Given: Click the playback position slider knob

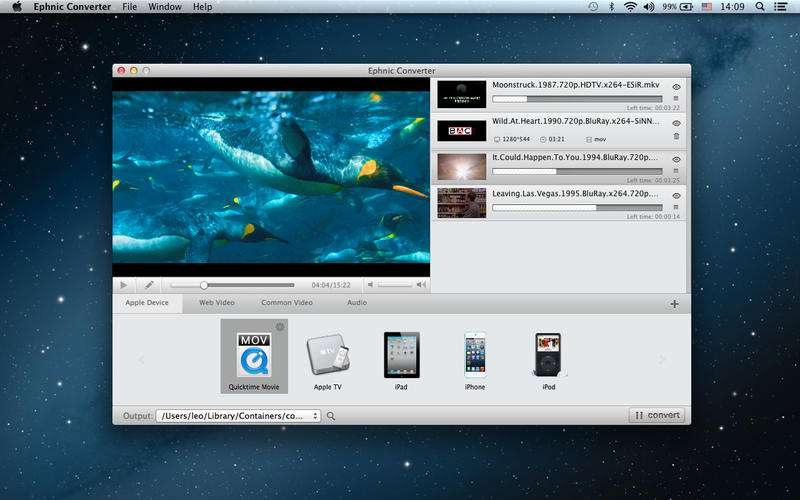Looking at the screenshot, I should pos(204,285).
